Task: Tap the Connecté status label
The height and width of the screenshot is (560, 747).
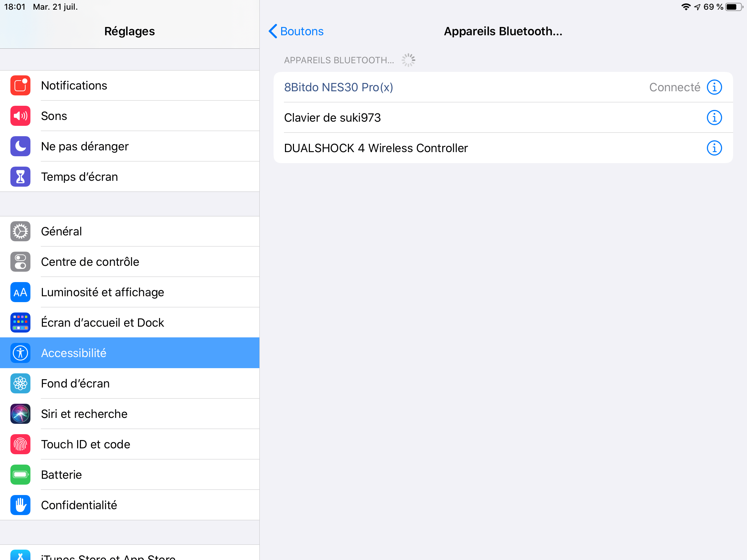Action: click(x=675, y=87)
